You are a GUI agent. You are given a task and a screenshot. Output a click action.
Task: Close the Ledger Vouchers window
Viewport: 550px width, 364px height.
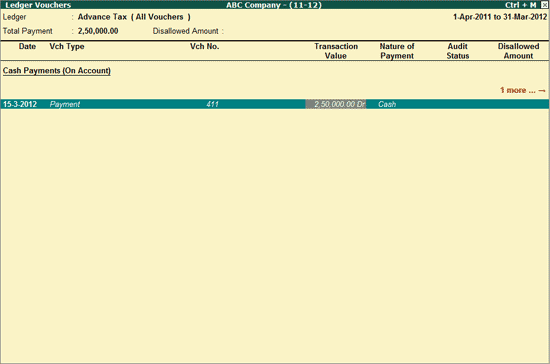pyautogui.click(x=544, y=5)
